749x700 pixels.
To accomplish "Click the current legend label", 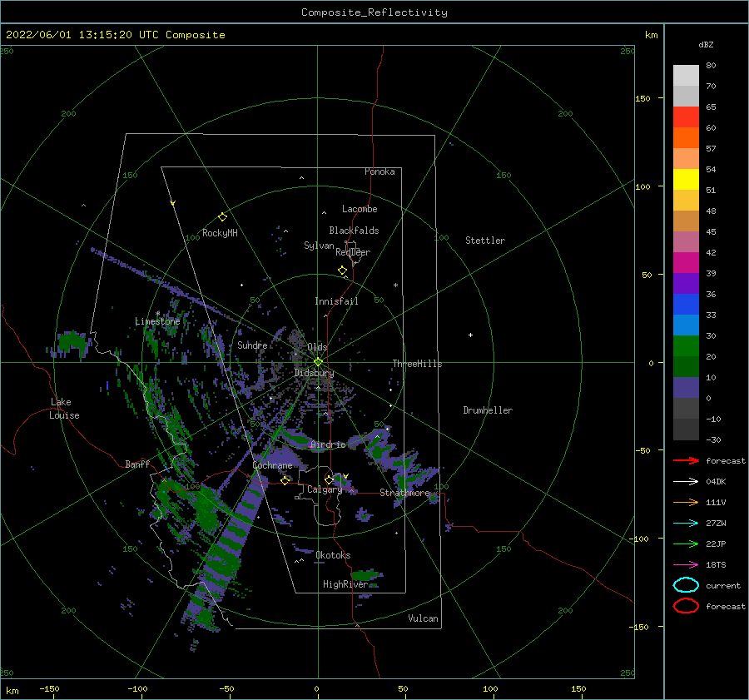I will click(x=723, y=585).
